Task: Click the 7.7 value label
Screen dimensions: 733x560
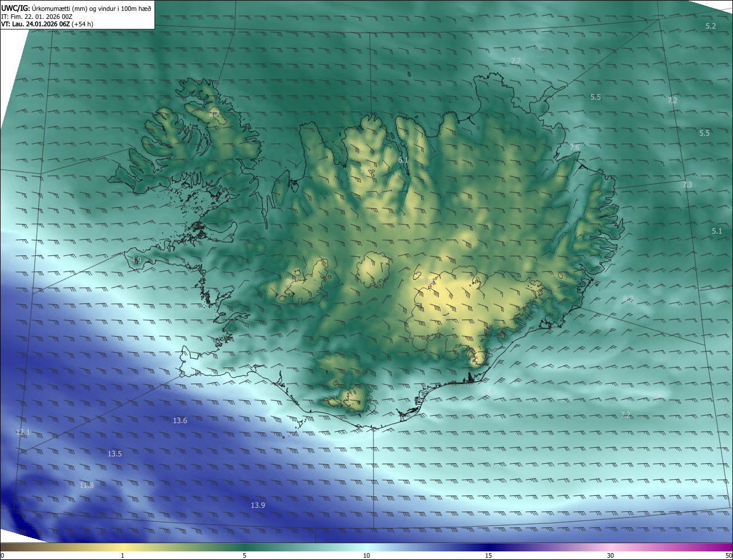Action: [516, 61]
